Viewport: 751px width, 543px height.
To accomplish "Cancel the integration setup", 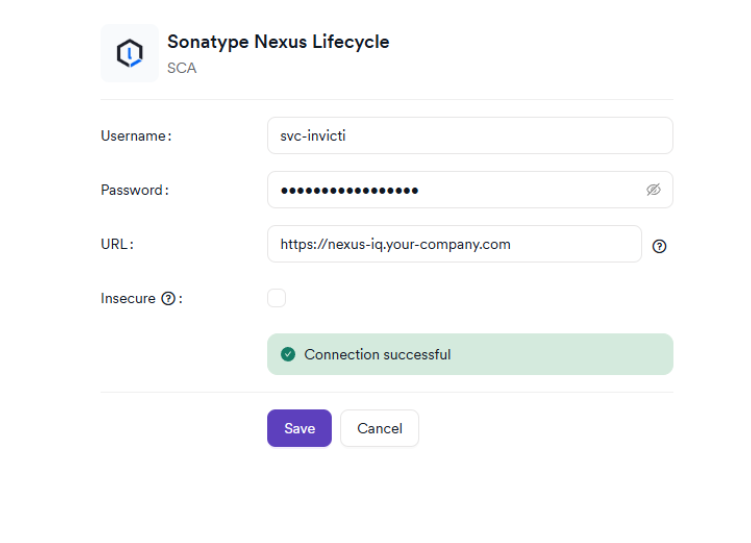I will point(379,428).
